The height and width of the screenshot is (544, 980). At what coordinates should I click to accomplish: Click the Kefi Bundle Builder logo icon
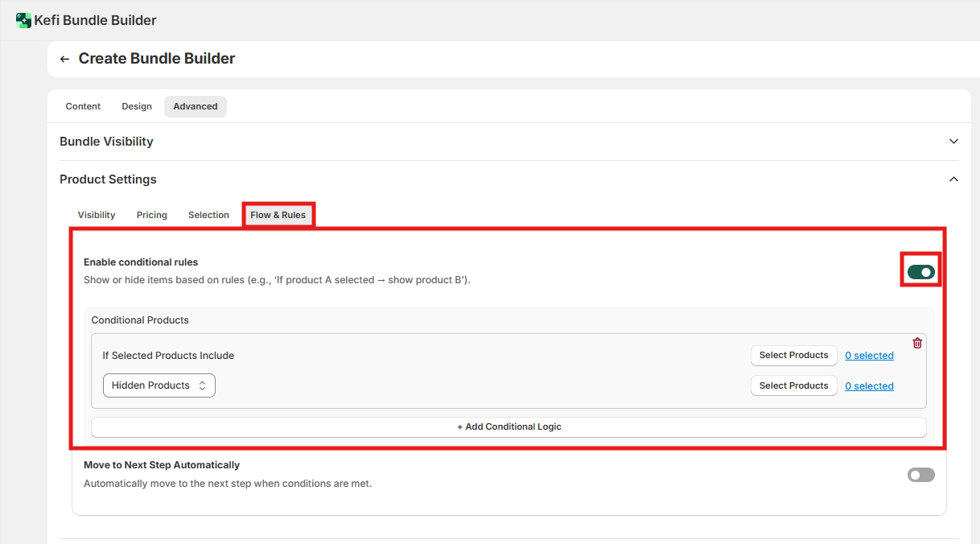pyautogui.click(x=23, y=20)
